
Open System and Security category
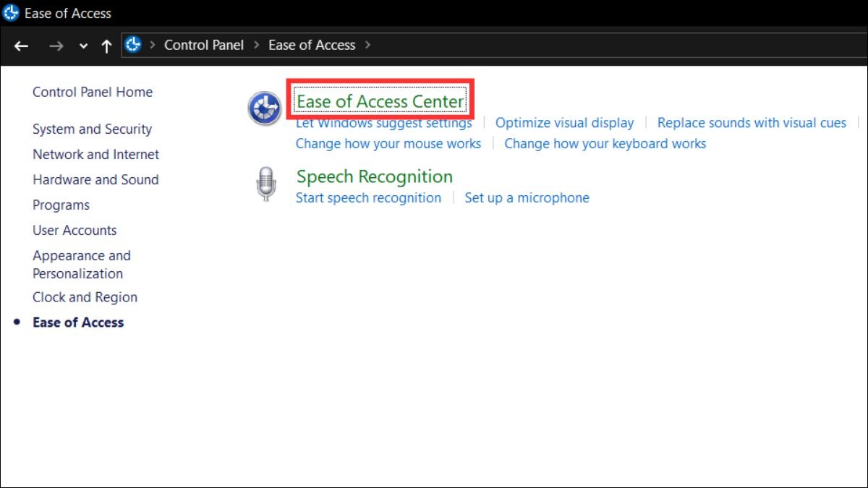(92, 129)
